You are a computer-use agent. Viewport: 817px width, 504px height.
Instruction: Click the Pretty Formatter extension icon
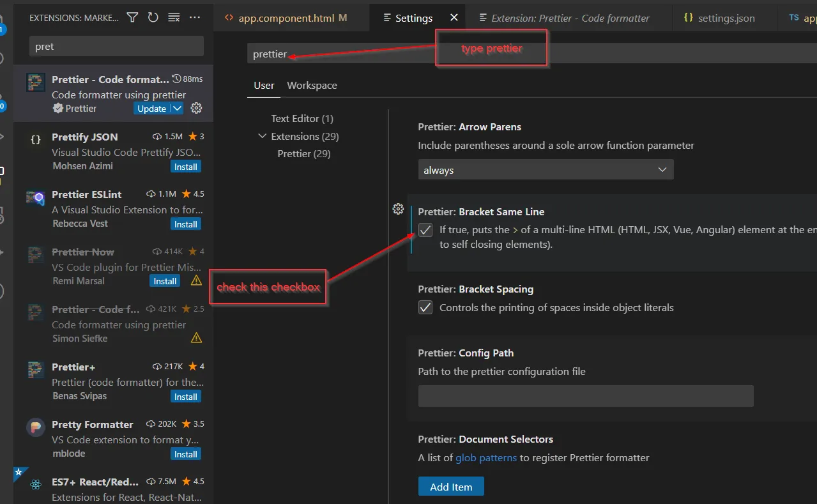tap(35, 427)
